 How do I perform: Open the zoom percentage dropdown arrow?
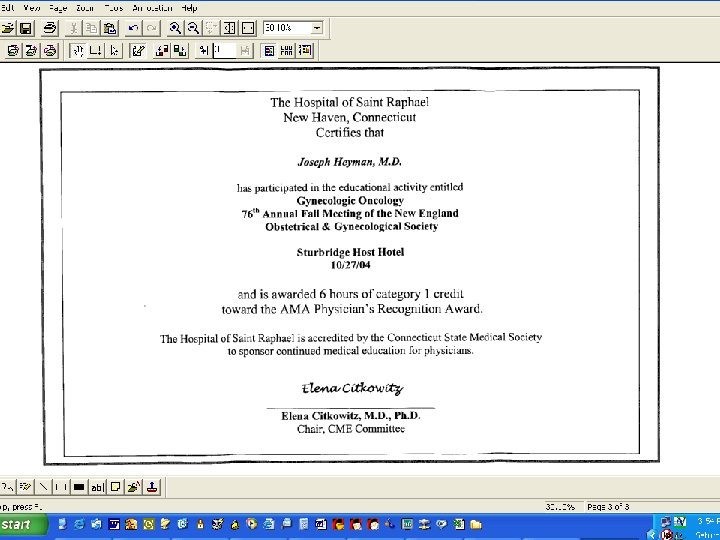317,28
